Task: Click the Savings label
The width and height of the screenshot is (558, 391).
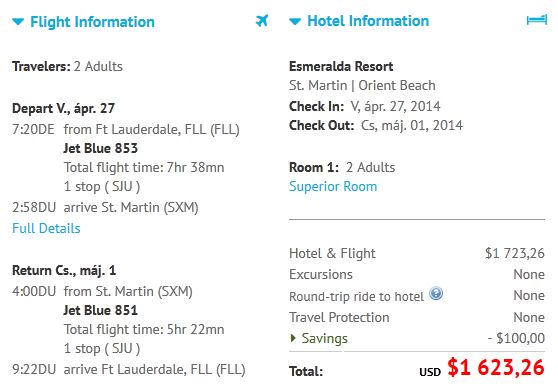Action: [325, 338]
